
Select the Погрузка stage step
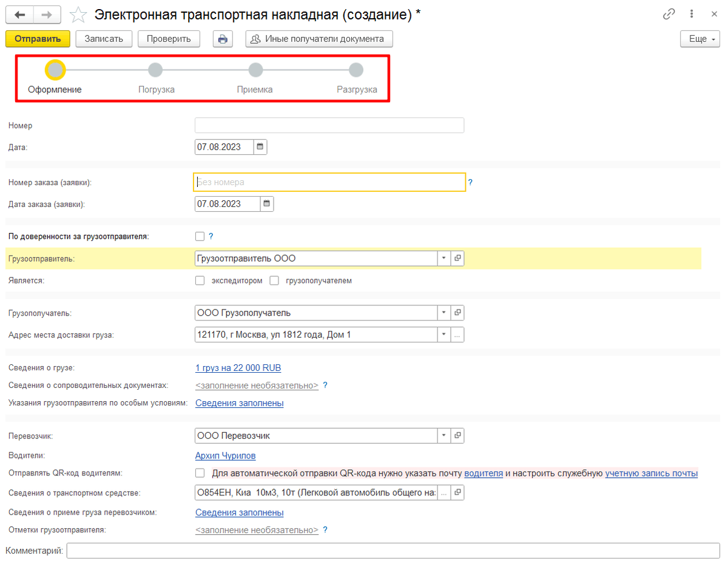coord(156,70)
